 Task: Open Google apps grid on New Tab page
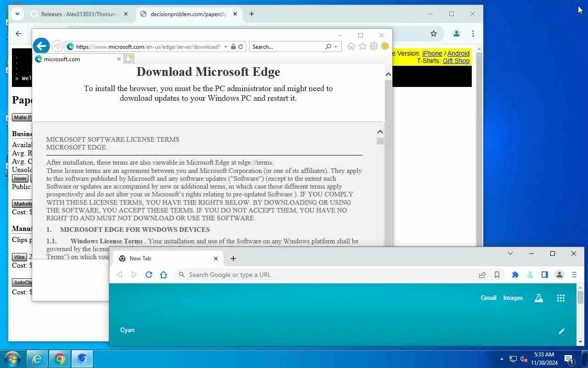[x=561, y=298]
